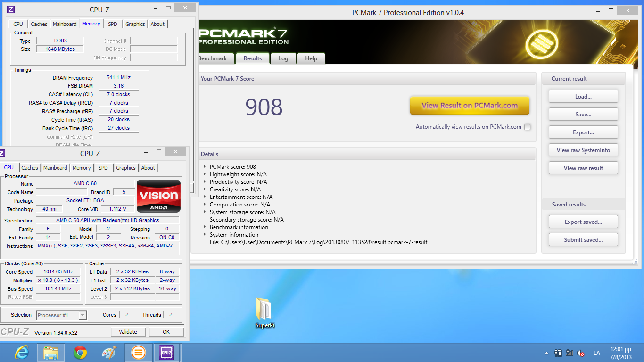The image size is (644, 362).
Task: Click View raw SystemInfo button
Action: (x=583, y=150)
